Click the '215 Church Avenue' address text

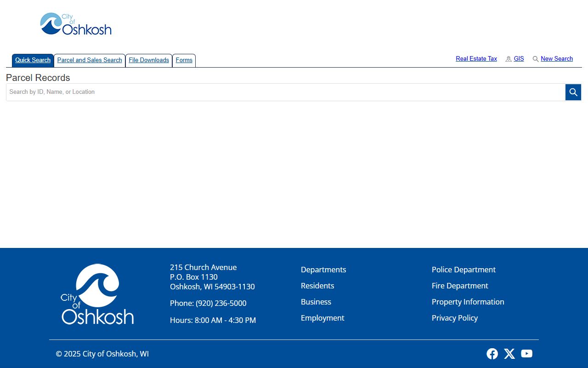coord(204,267)
